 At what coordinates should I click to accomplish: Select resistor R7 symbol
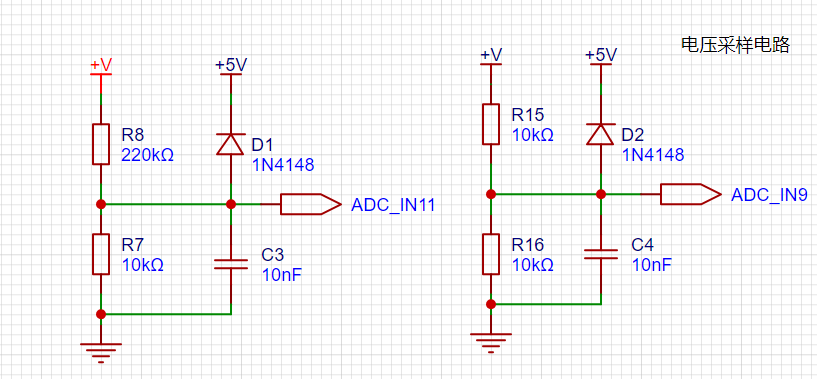(101, 254)
